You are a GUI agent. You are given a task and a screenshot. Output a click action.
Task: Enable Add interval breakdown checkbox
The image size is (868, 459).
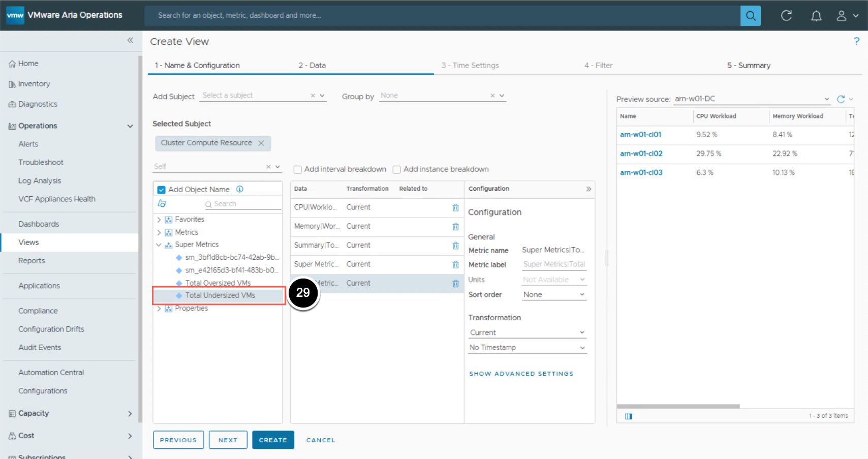pyautogui.click(x=298, y=170)
